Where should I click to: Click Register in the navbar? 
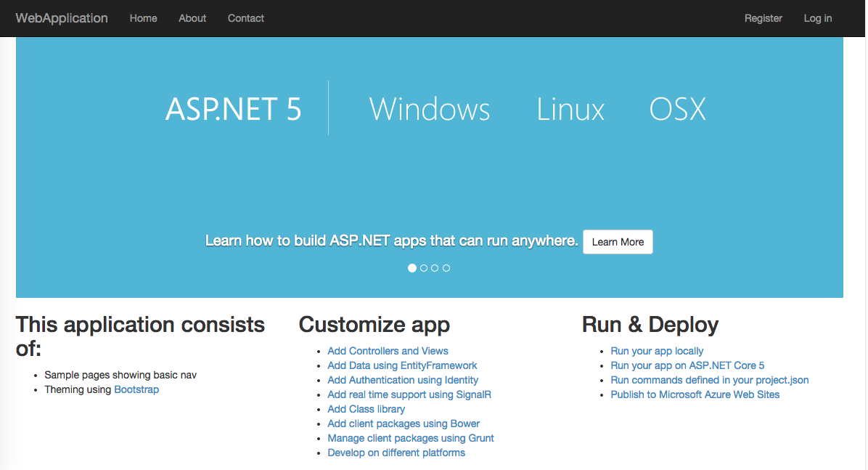point(763,18)
